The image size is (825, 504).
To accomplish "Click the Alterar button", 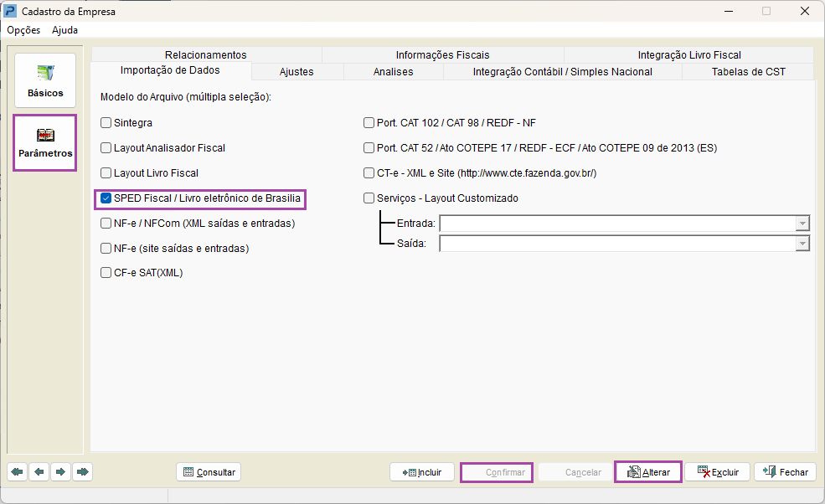I will pyautogui.click(x=647, y=472).
